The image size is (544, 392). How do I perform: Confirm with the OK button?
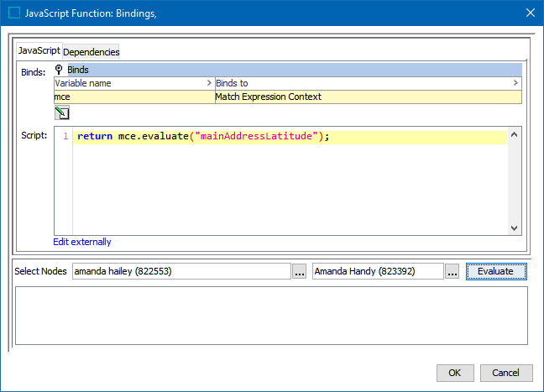[454, 373]
